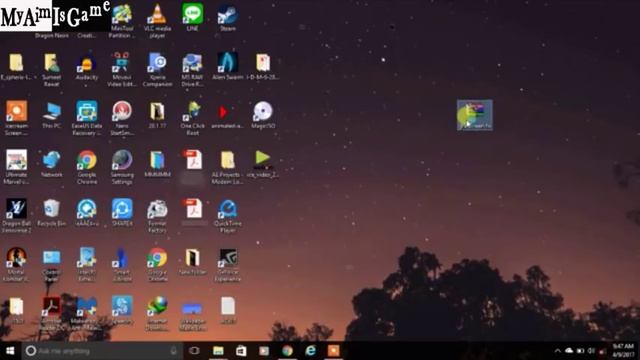The height and width of the screenshot is (360, 640).
Task: Show hidden system tray icons
Action: pyautogui.click(x=557, y=351)
